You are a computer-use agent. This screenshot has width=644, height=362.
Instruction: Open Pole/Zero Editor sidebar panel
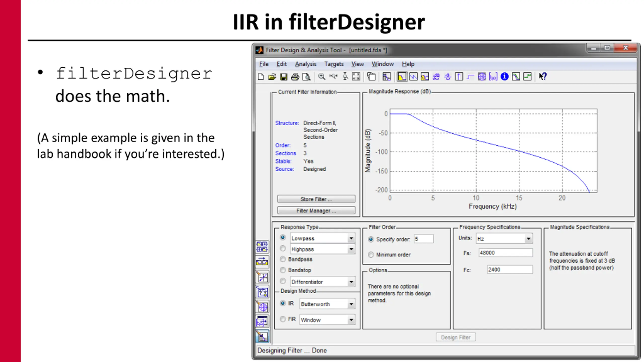262,307
